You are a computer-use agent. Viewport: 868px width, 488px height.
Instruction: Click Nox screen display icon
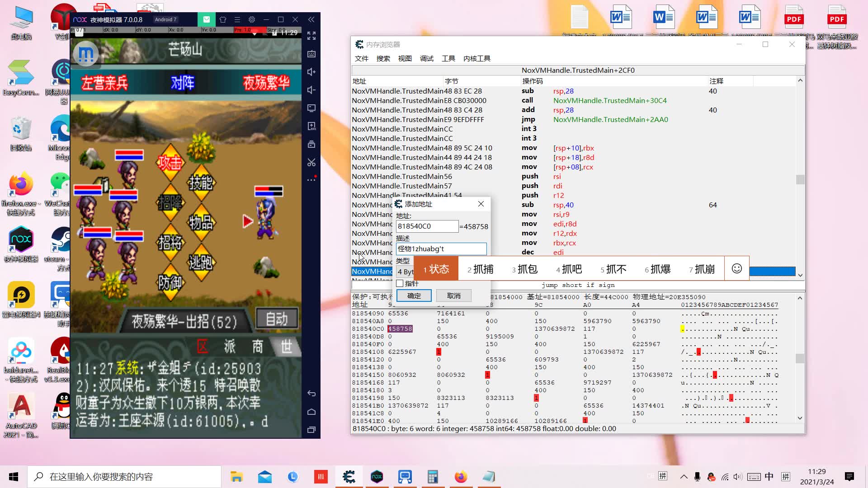[311, 108]
